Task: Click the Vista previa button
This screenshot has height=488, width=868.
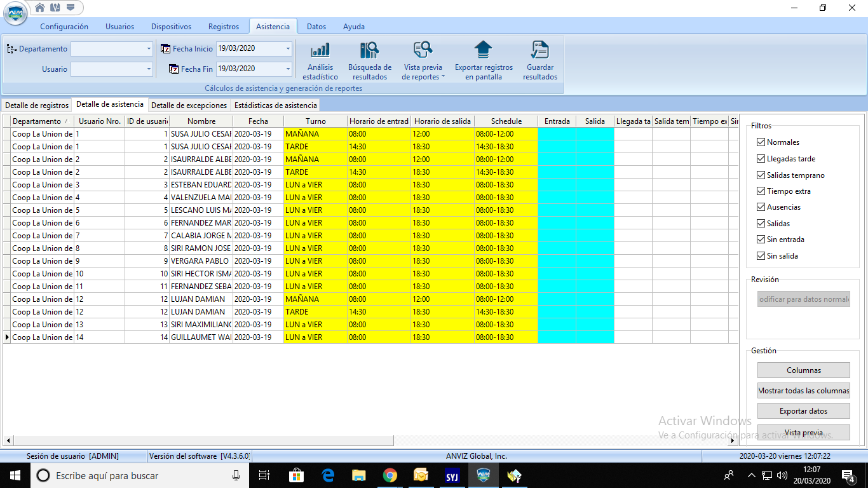Action: 804,433
